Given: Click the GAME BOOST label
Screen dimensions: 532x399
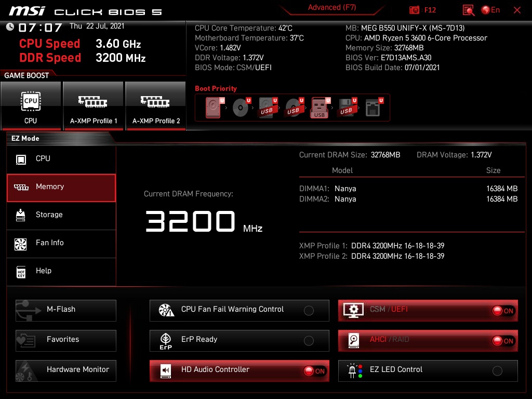Looking at the screenshot, I should point(26,75).
